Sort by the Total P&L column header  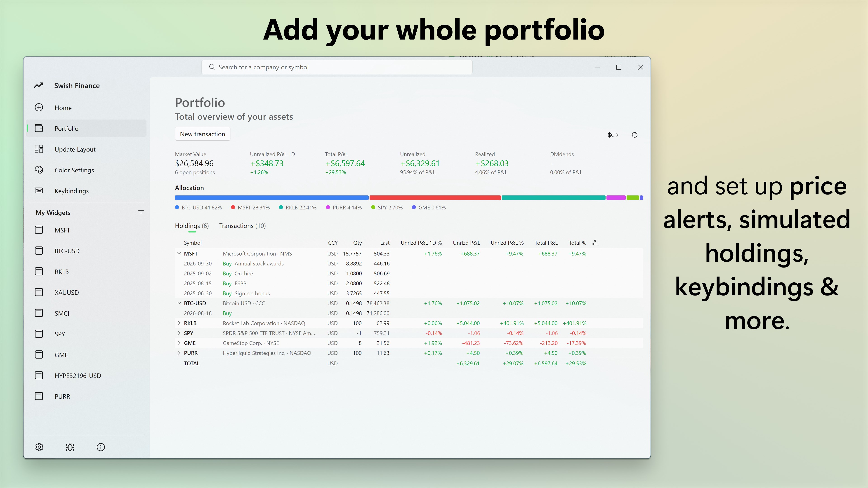click(546, 242)
